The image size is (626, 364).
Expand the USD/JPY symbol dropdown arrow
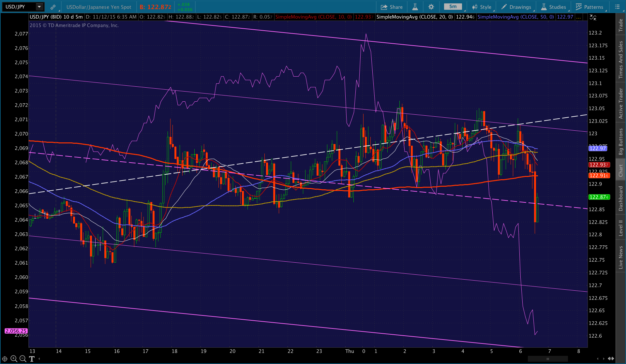point(39,7)
